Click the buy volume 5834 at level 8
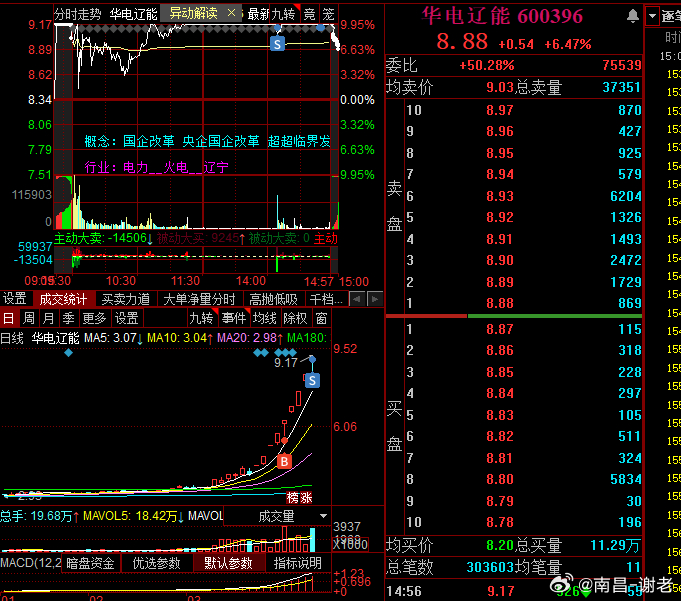This screenshot has height=601, width=681. 625,479
